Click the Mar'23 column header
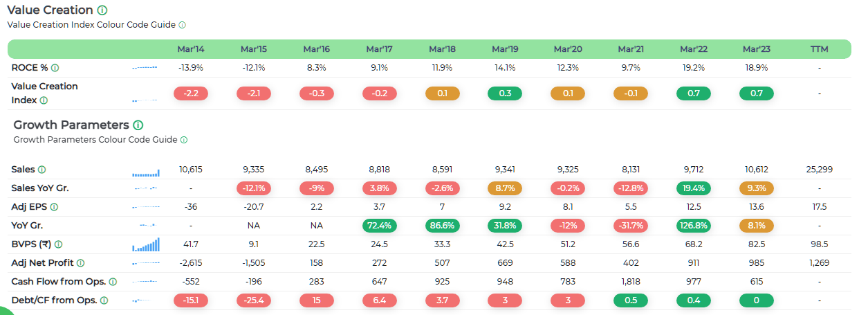Image resolution: width=868 pixels, height=315 pixels. (757, 49)
